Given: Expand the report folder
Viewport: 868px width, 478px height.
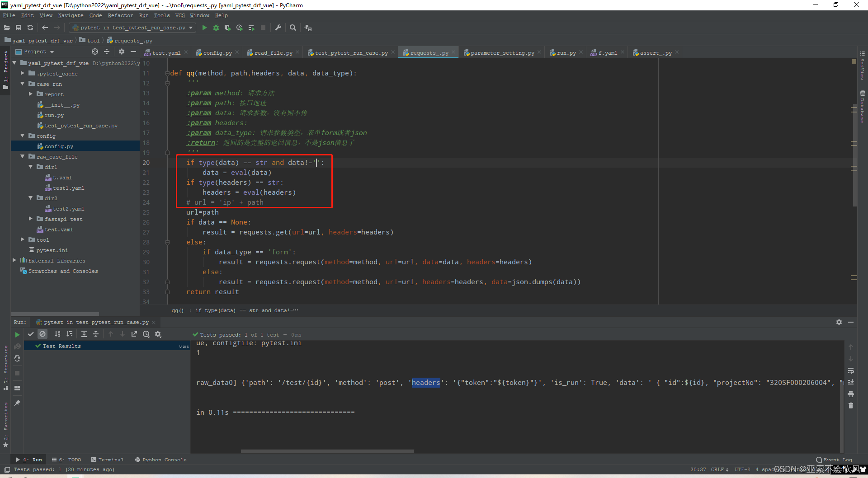Looking at the screenshot, I should 31,94.
